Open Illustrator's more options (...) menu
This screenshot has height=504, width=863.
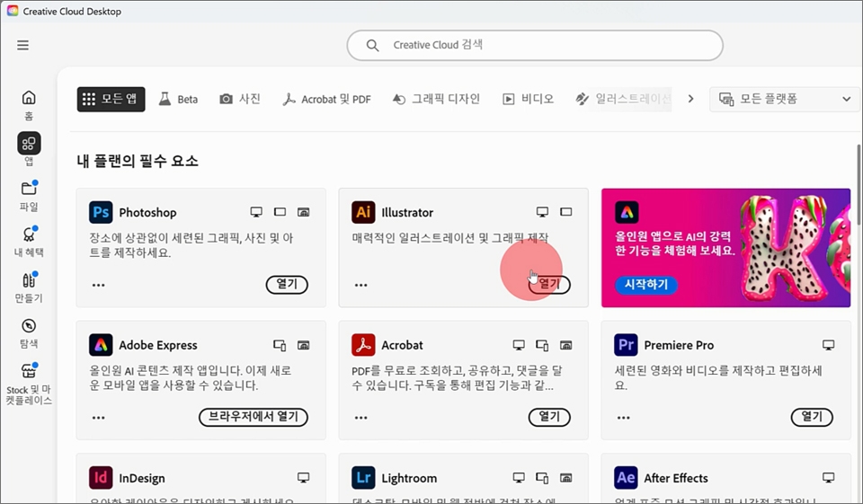361,285
